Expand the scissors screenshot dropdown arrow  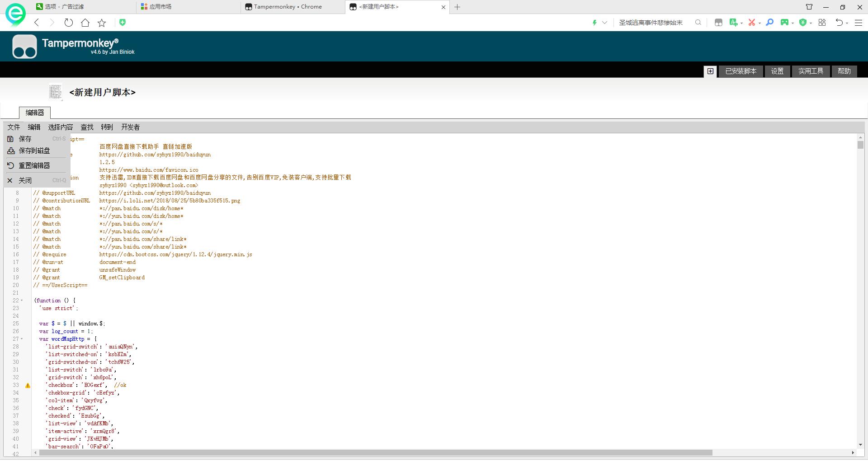click(759, 23)
